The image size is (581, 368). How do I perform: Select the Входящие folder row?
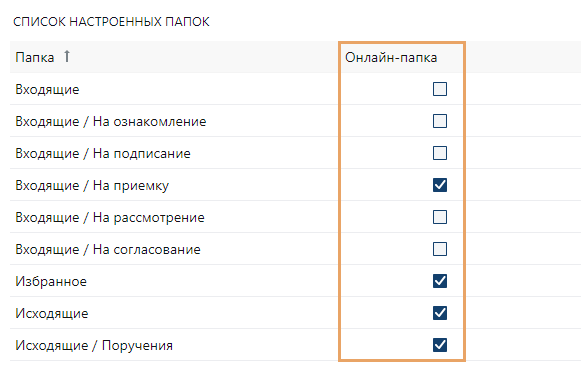click(295, 89)
